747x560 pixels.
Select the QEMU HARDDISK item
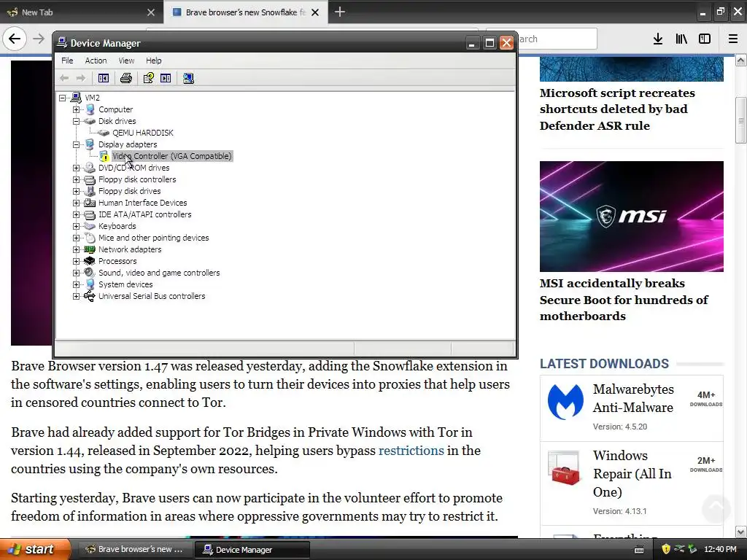142,133
